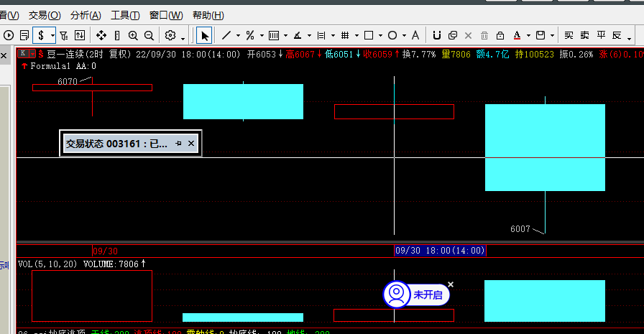
Task: Expand the angle tool dropdown arrow
Action: pyautogui.click(x=309, y=36)
